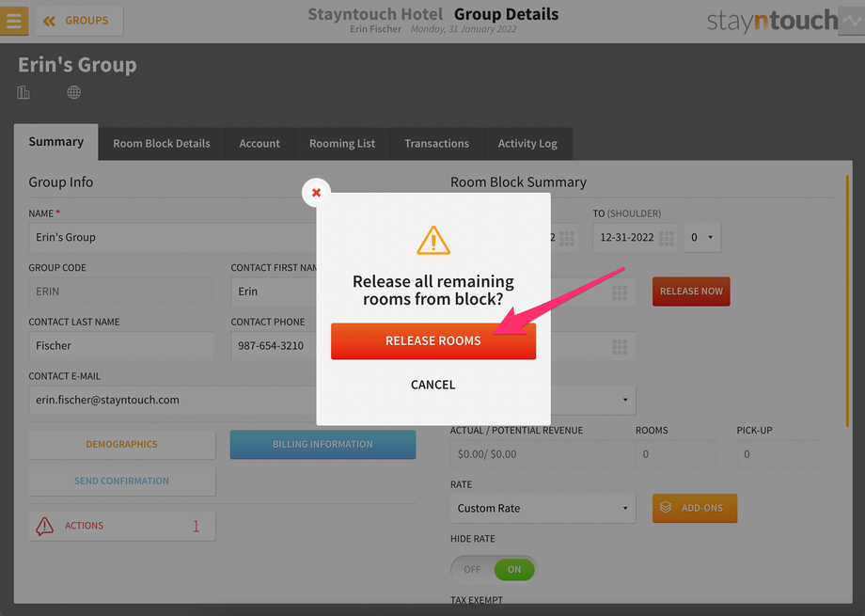Open the Actions warning item
Viewport: 865px width, 616px height.
point(122,526)
